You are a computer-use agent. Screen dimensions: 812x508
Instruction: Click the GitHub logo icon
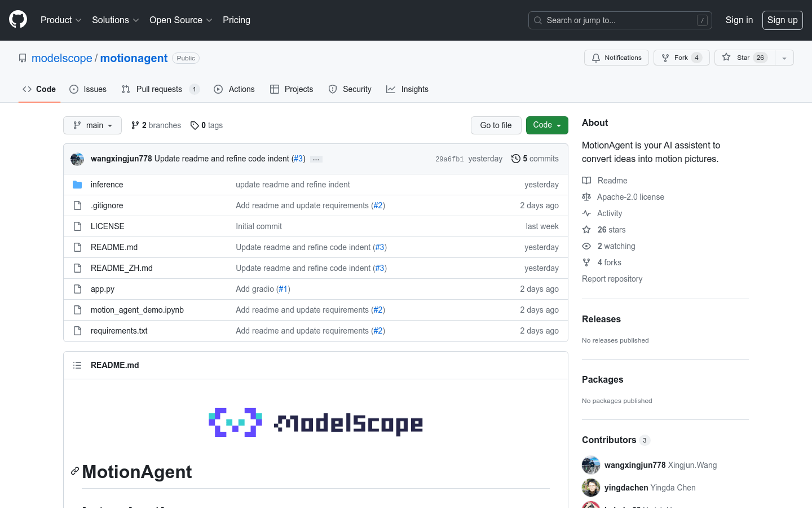pos(18,20)
